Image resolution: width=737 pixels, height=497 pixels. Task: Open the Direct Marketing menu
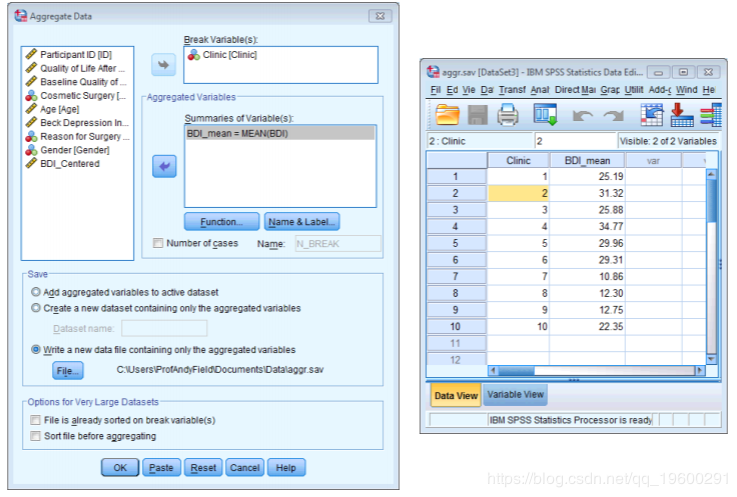(x=575, y=90)
